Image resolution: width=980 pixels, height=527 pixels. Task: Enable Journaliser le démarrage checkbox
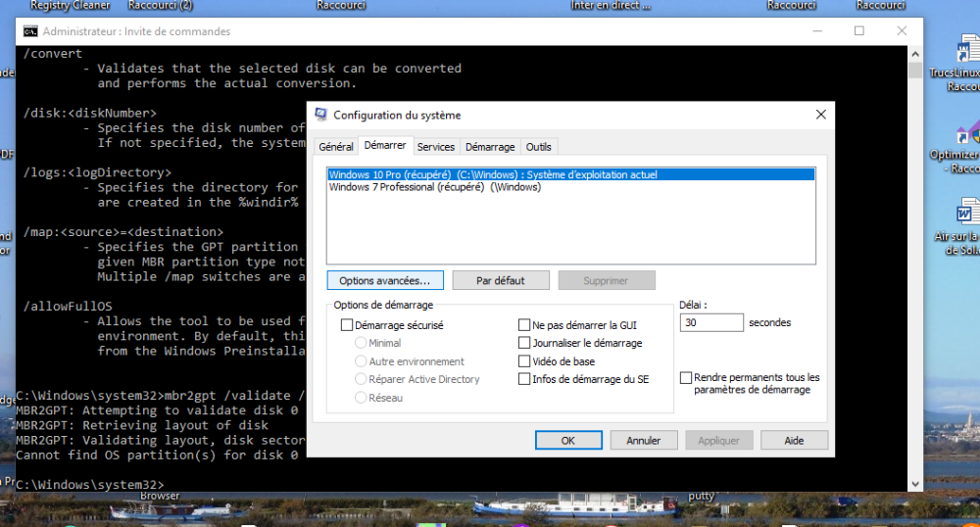[524, 343]
